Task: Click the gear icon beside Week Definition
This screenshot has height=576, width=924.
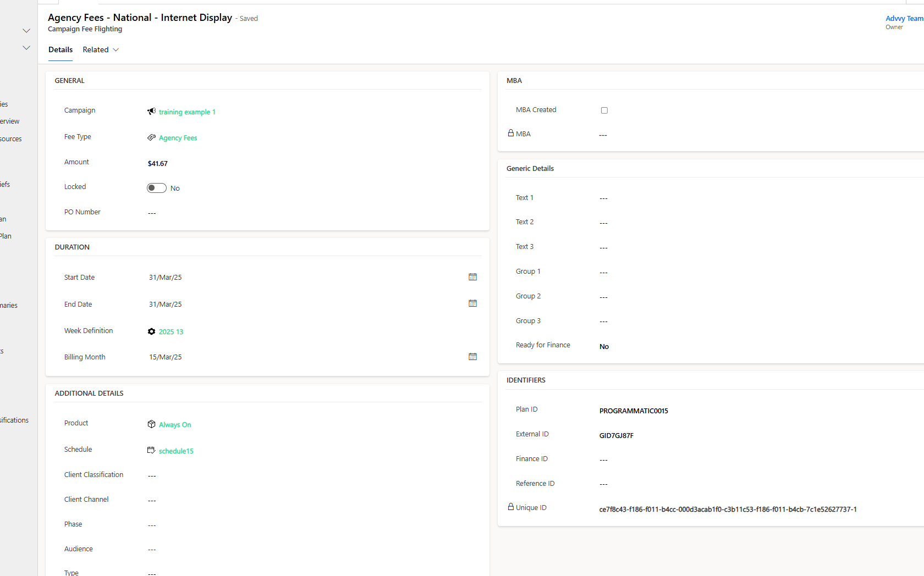Action: click(x=151, y=331)
